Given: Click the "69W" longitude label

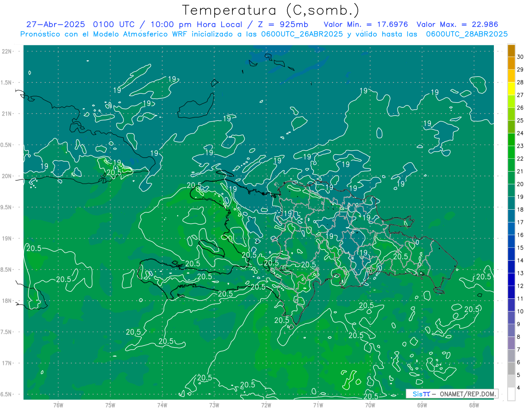Looking at the screenshot, I should tap(422, 405).
